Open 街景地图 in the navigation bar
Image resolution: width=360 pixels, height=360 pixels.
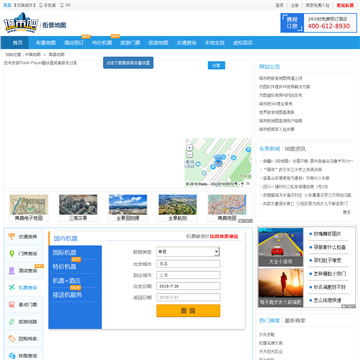(46, 43)
